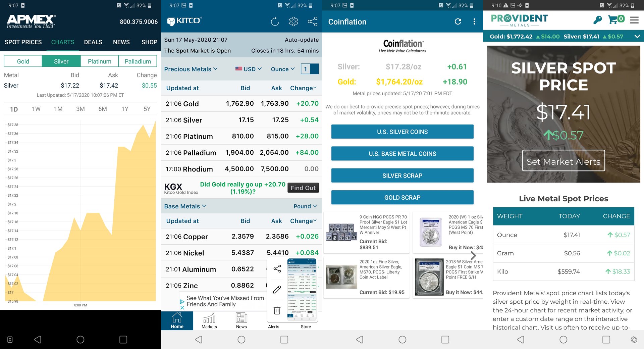Expand the Provident spot price ticker
The image size is (644, 349).
(x=637, y=37)
